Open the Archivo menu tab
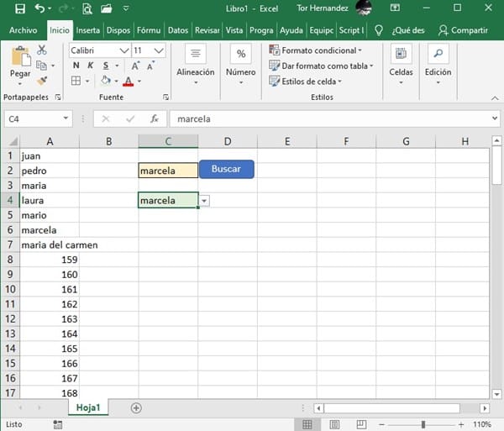This screenshot has height=431, width=504. pos(23,30)
